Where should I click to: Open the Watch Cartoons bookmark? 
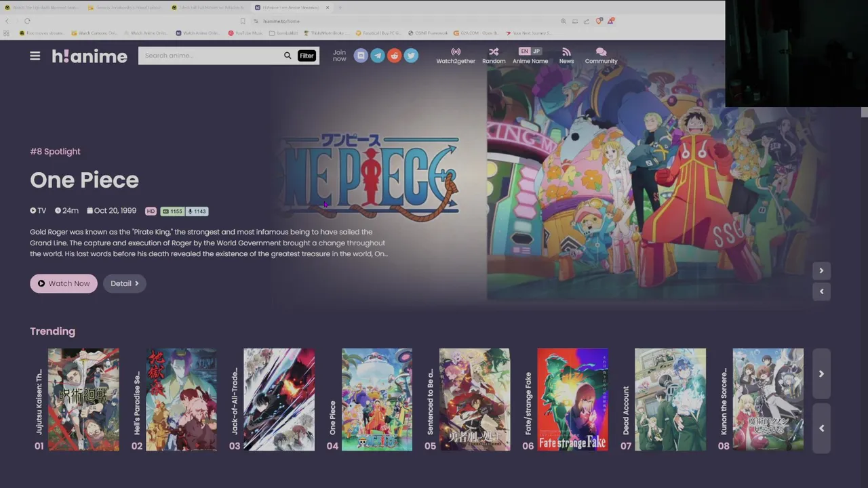[94, 33]
